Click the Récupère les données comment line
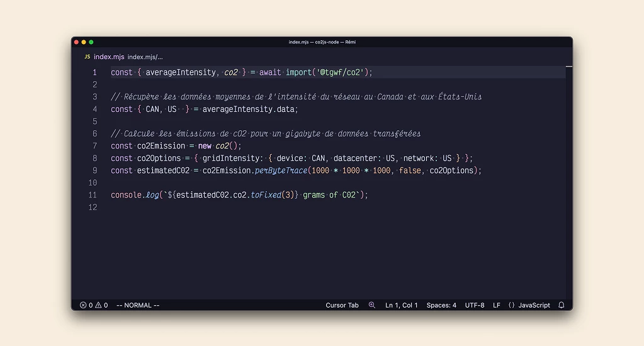644x346 pixels. pos(296,97)
